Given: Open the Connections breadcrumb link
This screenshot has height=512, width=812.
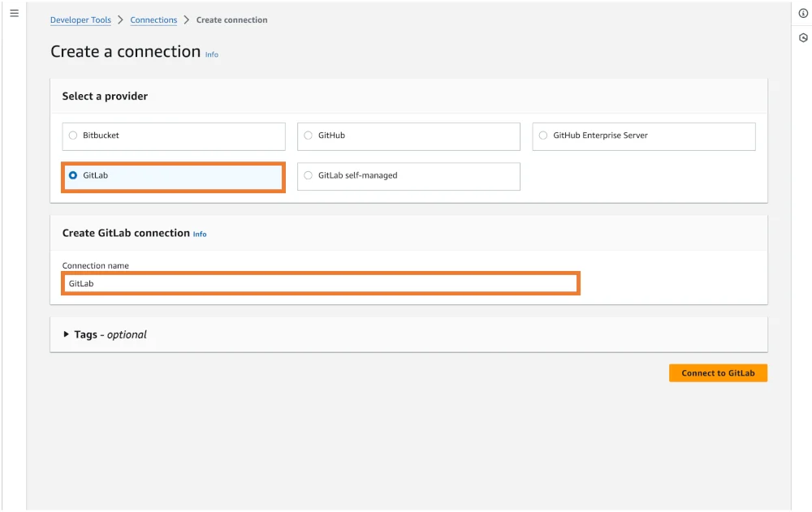Looking at the screenshot, I should click(x=153, y=19).
